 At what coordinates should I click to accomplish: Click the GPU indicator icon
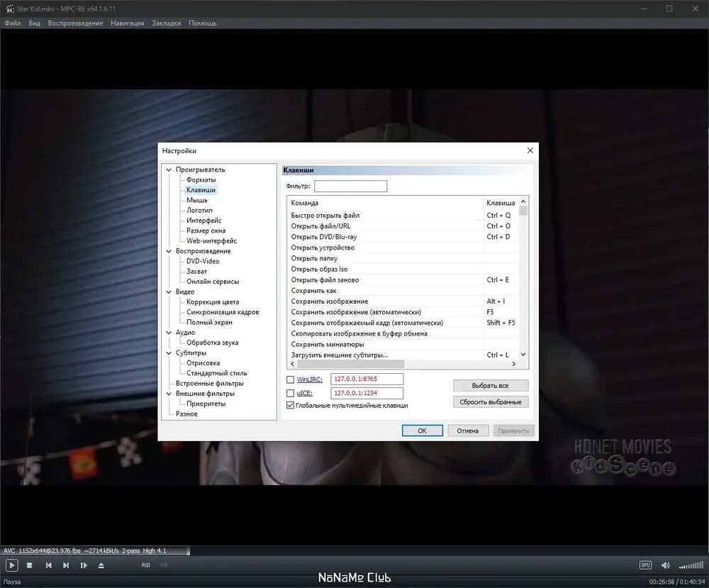point(645,565)
